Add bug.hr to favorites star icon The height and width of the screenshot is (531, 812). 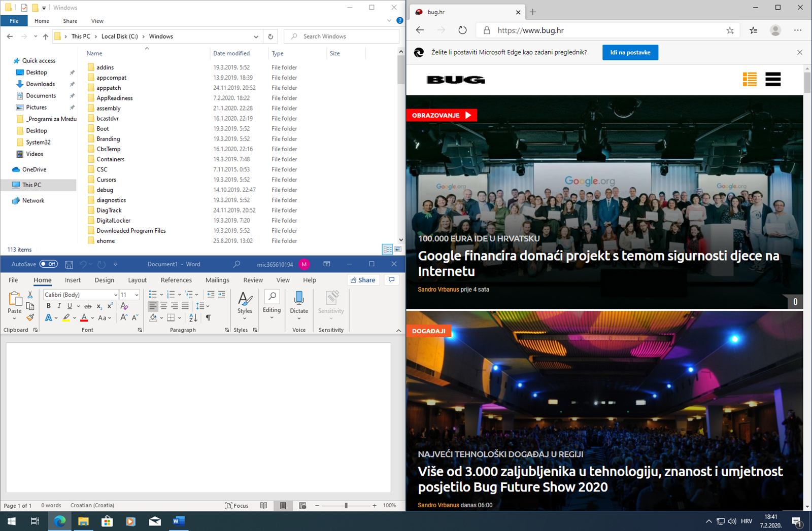(730, 30)
